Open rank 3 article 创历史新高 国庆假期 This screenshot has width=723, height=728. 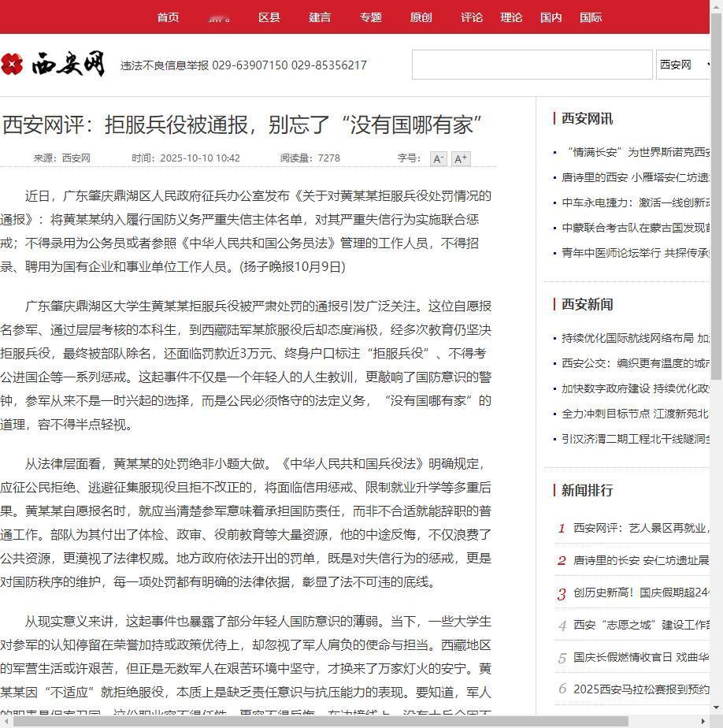pyautogui.click(x=641, y=592)
